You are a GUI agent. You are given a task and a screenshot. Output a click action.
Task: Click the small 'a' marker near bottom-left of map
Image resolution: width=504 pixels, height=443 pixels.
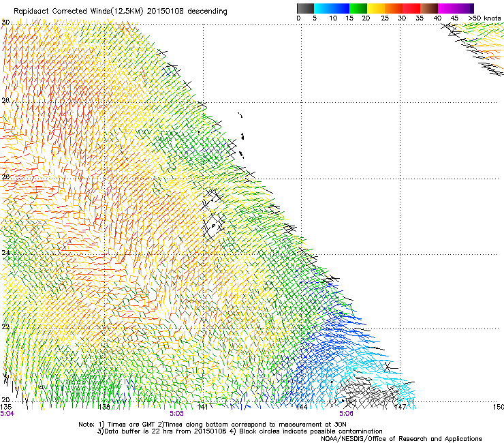point(41,387)
